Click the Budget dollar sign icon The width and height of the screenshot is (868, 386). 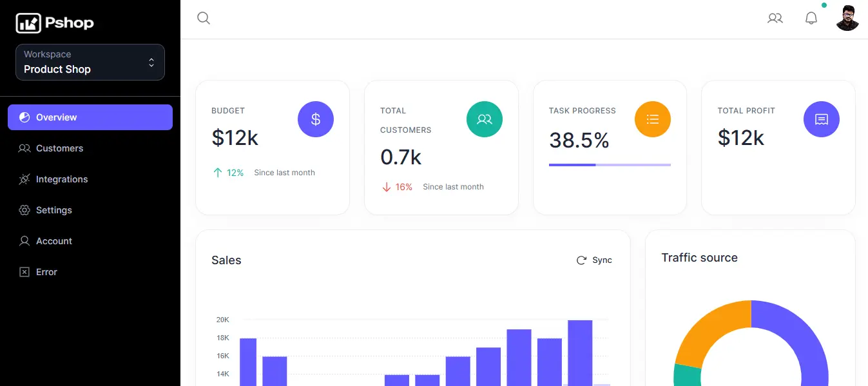tap(316, 119)
